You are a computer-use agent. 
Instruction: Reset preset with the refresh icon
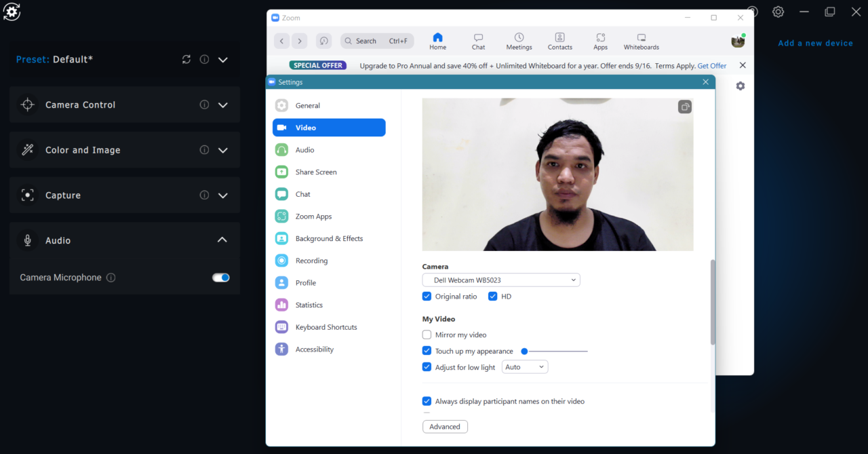pos(186,60)
